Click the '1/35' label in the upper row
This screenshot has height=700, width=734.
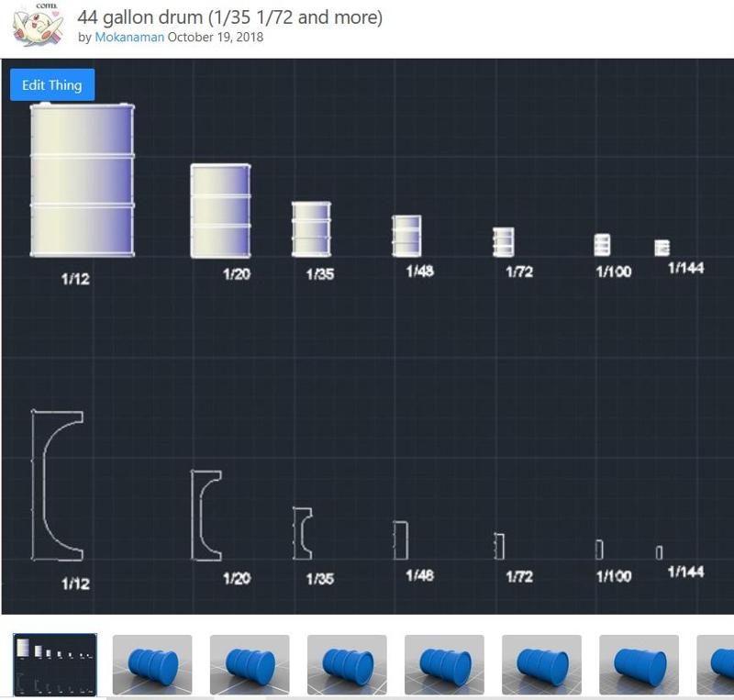320,274
